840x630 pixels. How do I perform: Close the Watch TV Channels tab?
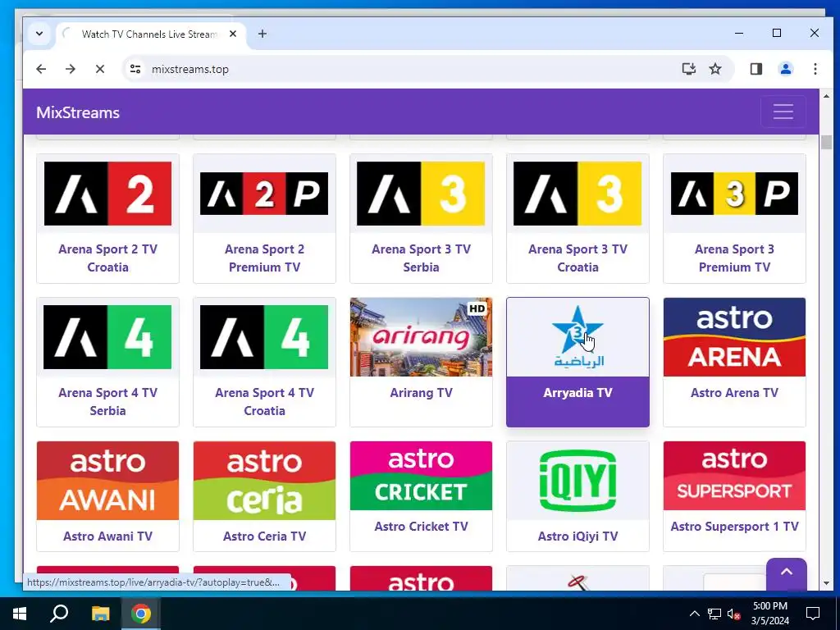233,34
